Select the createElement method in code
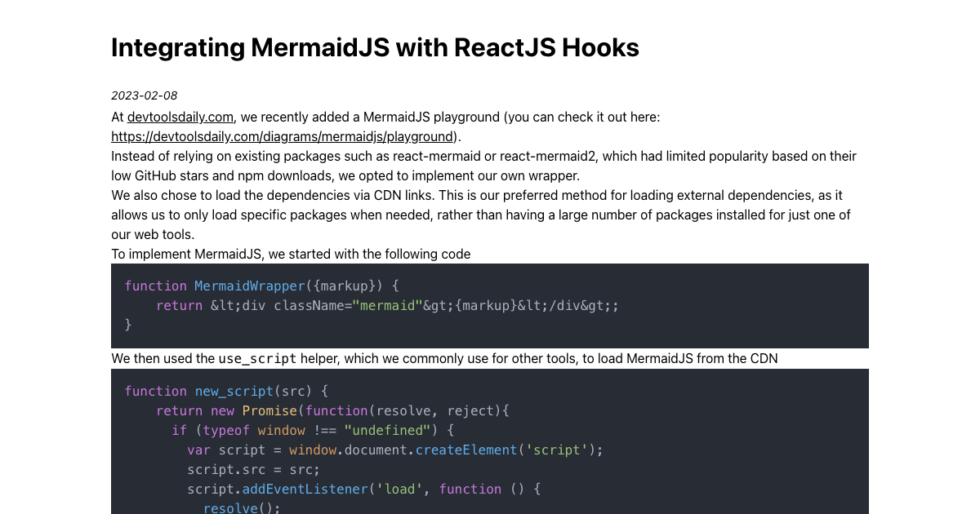Viewport: 980px width, 514px height. 466,450
